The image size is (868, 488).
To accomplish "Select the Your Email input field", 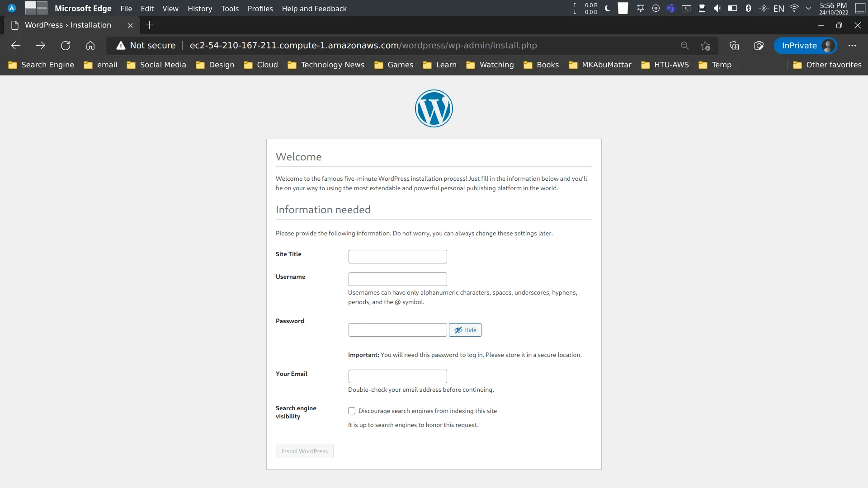I will pyautogui.click(x=398, y=376).
